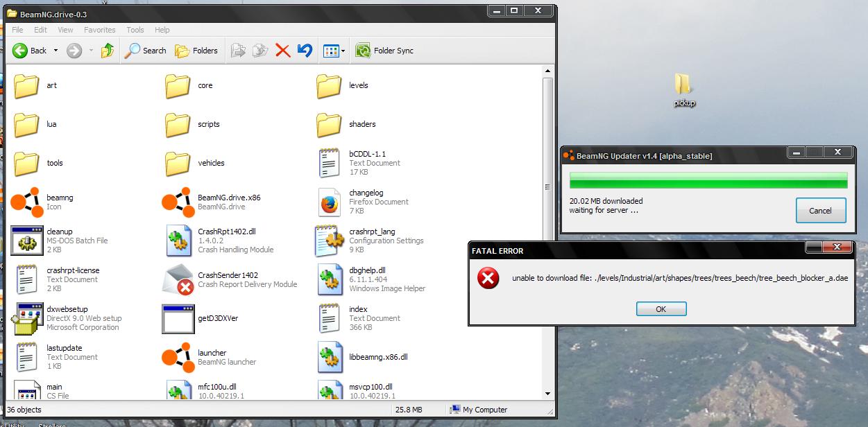Toggle the Folders pane
The height and width of the screenshot is (427, 868).
coord(196,51)
